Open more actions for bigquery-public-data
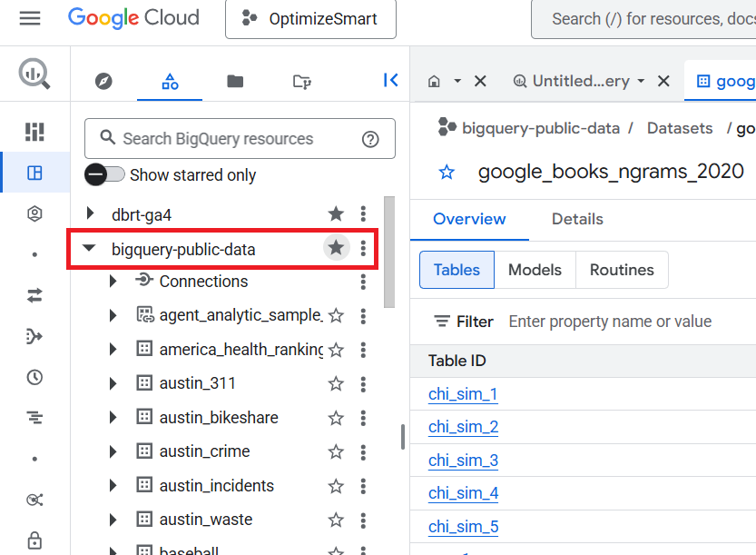756x555 pixels. tap(363, 248)
